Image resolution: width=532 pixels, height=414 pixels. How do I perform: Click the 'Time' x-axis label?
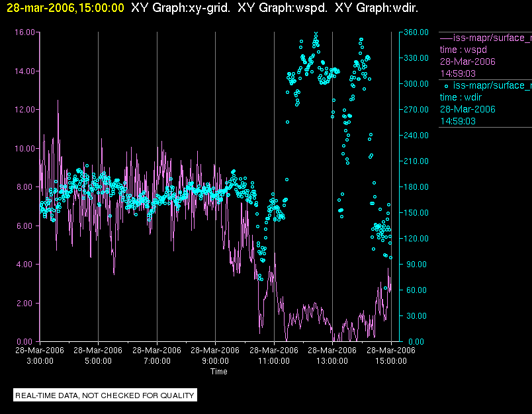pos(219,372)
